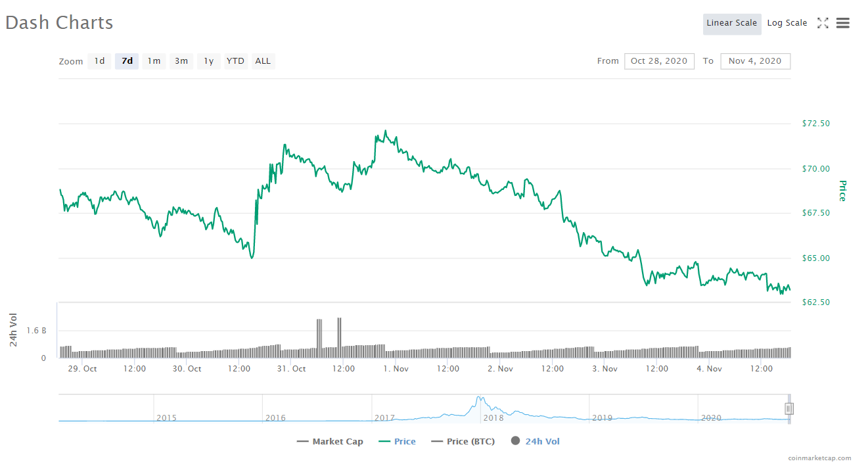The image size is (868, 476).
Task: Click the 2015 navigator year label
Action: (x=167, y=418)
